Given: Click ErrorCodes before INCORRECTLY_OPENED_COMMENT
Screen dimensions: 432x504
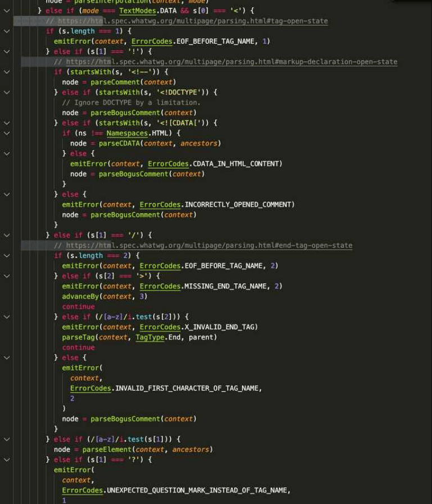Looking at the screenshot, I should 160,205.
